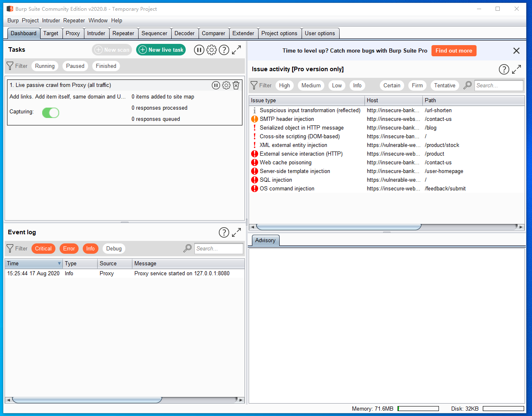Viewport: 532px width, 416px height.
Task: Select the Server-side template injection row
Action: click(x=387, y=171)
